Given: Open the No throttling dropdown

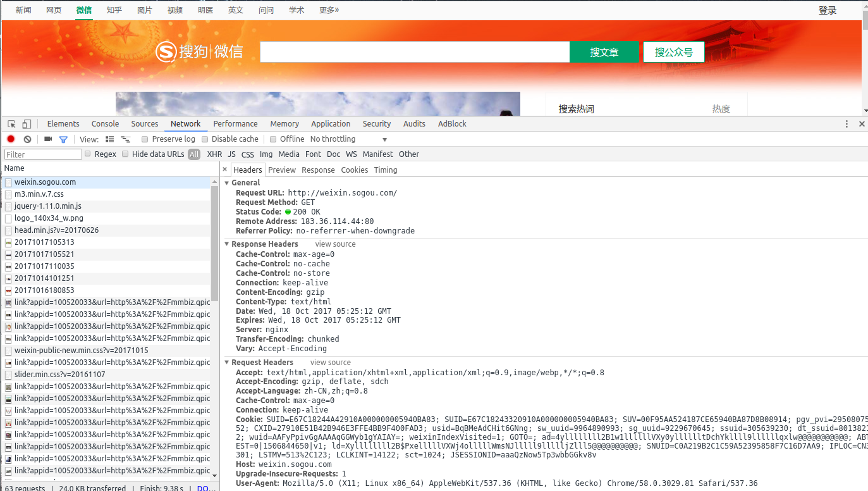Looking at the screenshot, I should click(348, 139).
